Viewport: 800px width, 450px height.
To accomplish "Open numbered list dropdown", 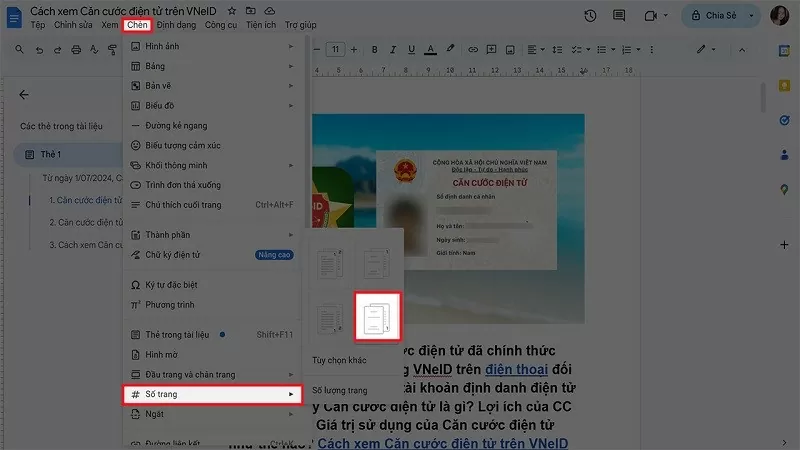I will click(631, 49).
